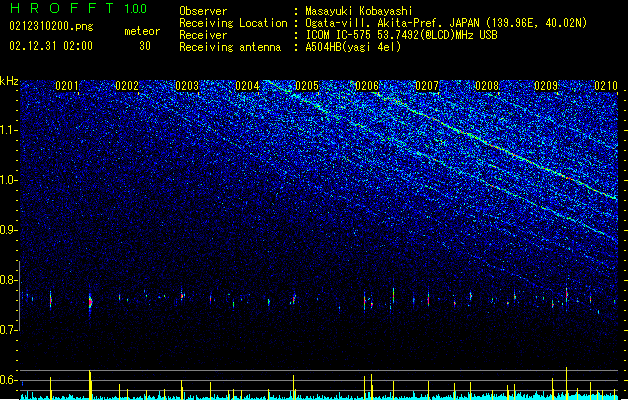Click the 0.8 kHz axis label
The width and height of the screenshot is (629, 400).
[9, 280]
